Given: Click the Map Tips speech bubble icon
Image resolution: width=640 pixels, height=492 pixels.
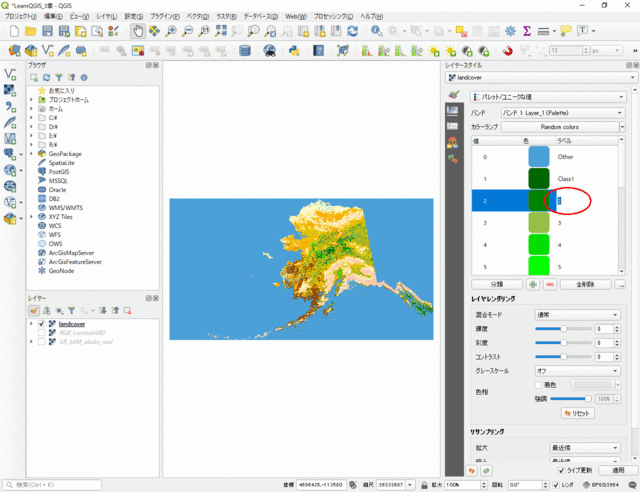Looking at the screenshot, I should pyautogui.click(x=566, y=31).
